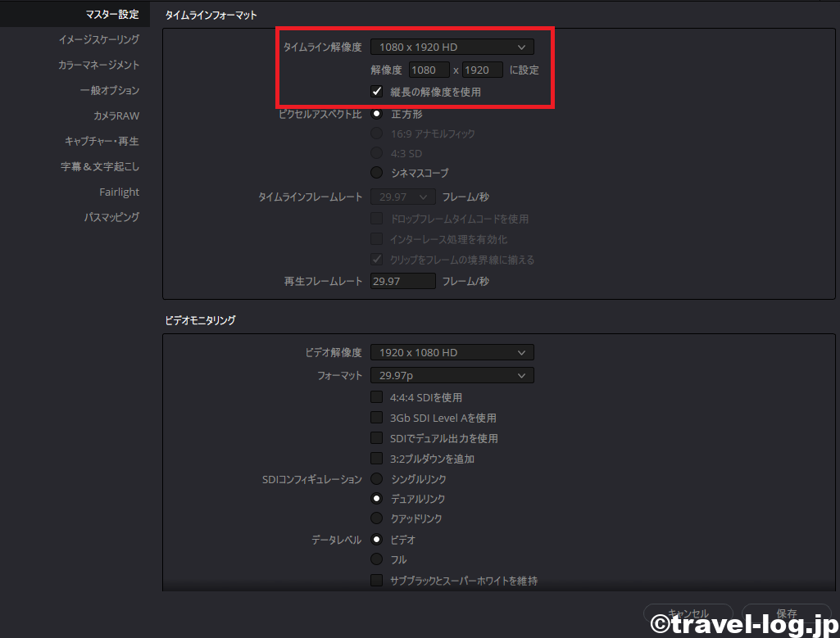The image size is (840, 638).
Task: Select クアッドリンク SDI configuration
Action: (x=377, y=518)
